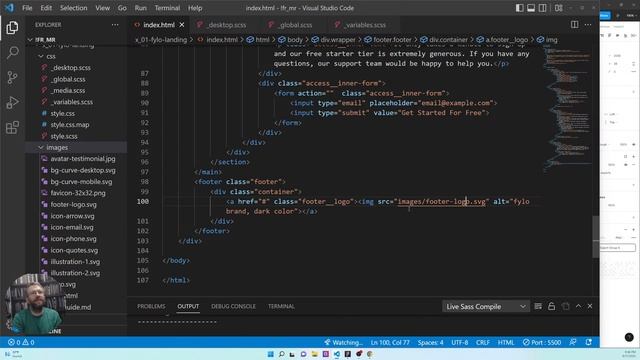Open Run and Debug view

[x=12, y=102]
